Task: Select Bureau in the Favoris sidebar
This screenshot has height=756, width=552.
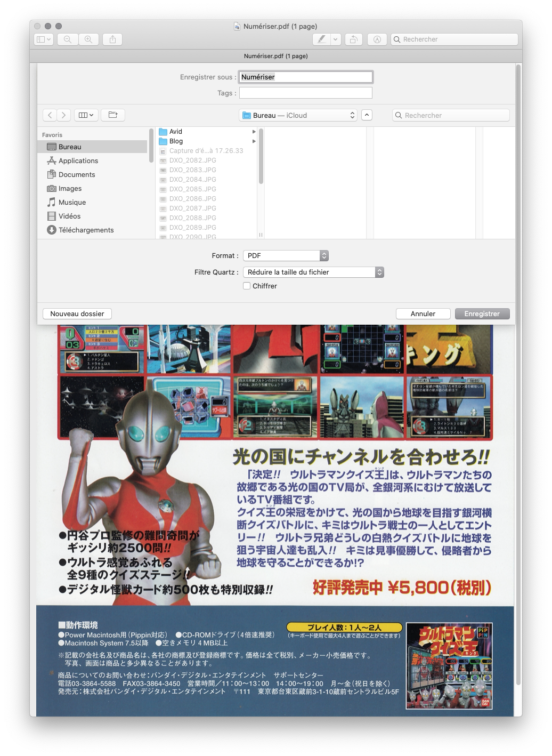Action: [93, 147]
